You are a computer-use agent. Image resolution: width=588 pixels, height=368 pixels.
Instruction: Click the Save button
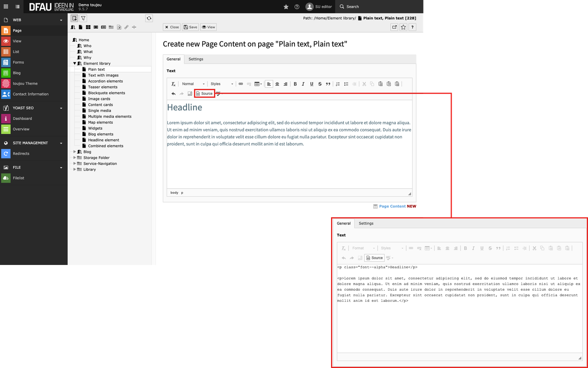coord(190,27)
